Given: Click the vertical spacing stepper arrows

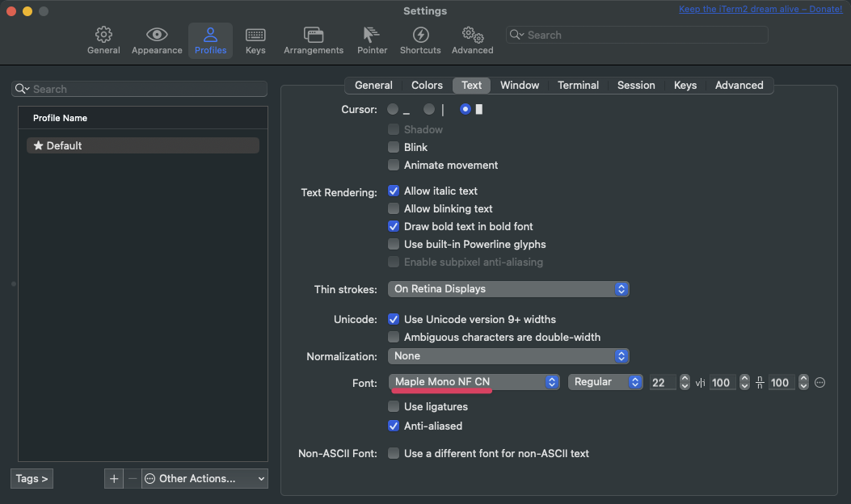Looking at the screenshot, I should (x=804, y=383).
